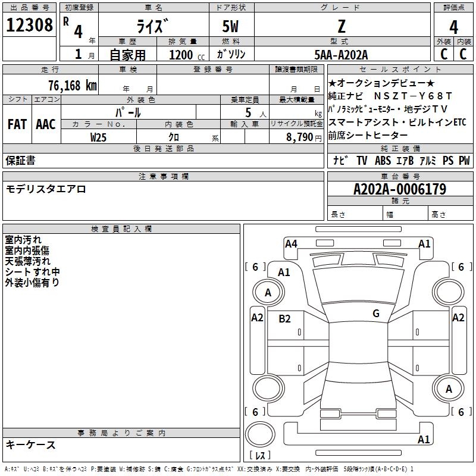Click the interior grade C under 内装
The height and width of the screenshot is (476, 476).
(464, 54)
